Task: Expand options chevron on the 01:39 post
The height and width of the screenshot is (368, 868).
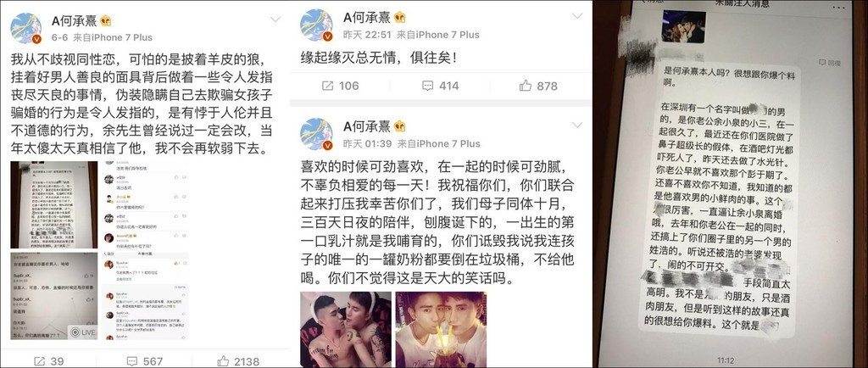Action: pyautogui.click(x=576, y=125)
